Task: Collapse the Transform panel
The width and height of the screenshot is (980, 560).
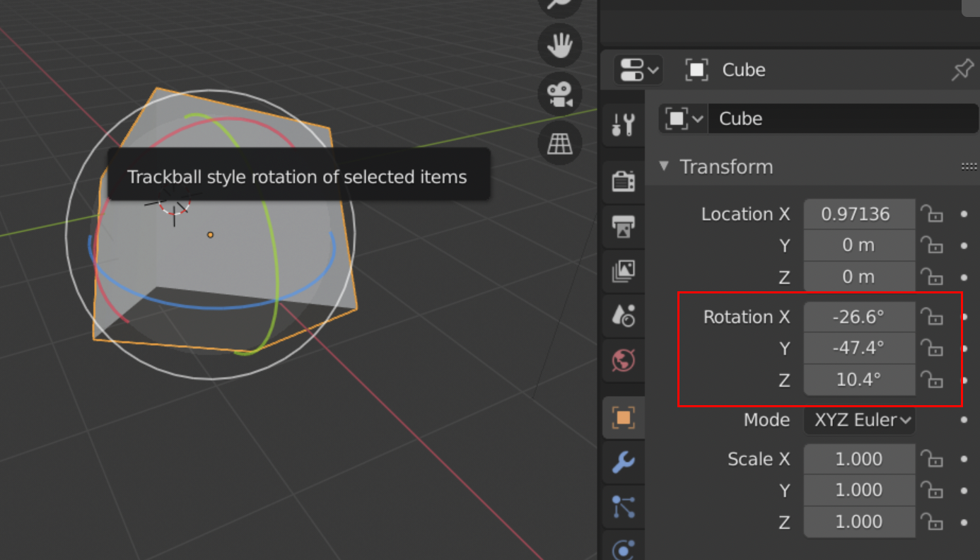Action: (663, 166)
